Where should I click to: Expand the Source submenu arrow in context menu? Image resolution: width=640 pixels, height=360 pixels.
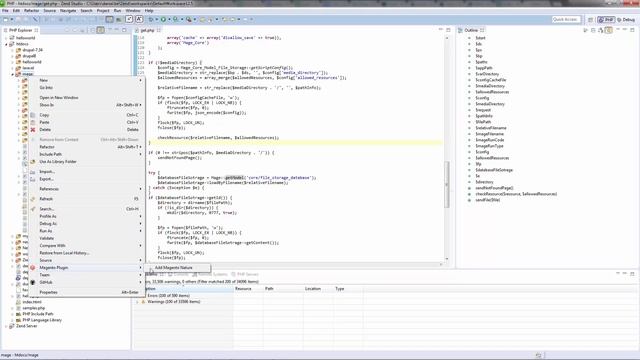[140, 260]
